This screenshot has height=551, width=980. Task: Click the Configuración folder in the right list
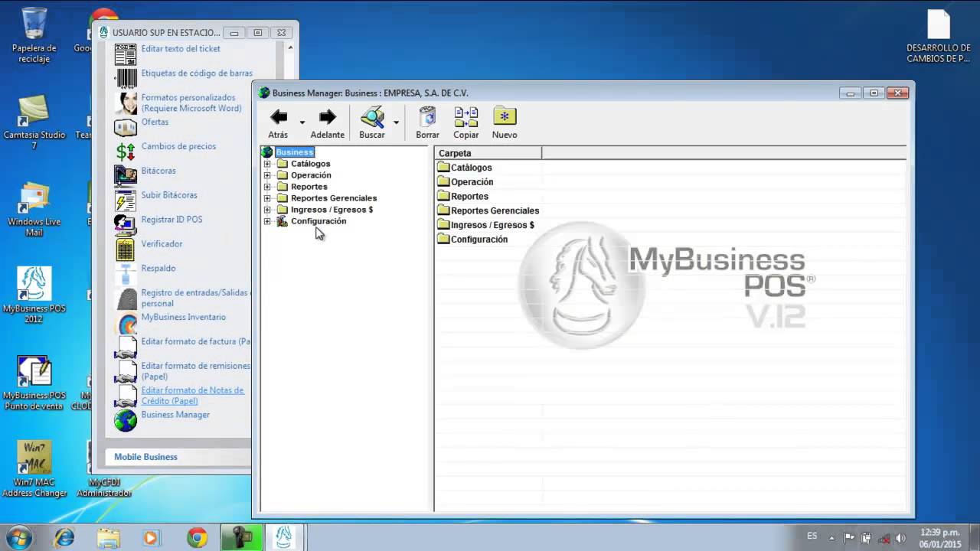point(472,240)
